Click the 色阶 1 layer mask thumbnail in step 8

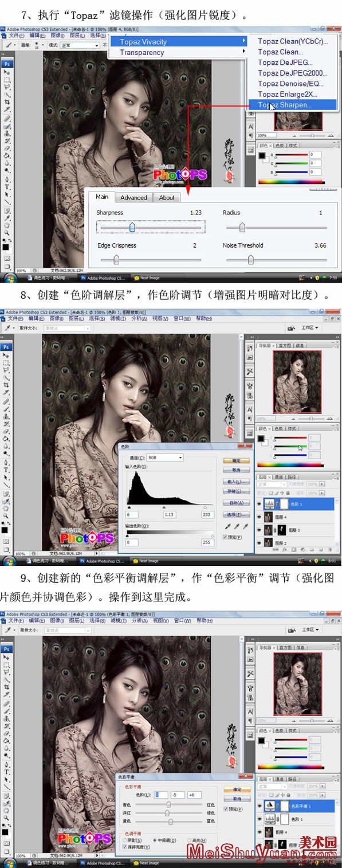tap(285, 503)
